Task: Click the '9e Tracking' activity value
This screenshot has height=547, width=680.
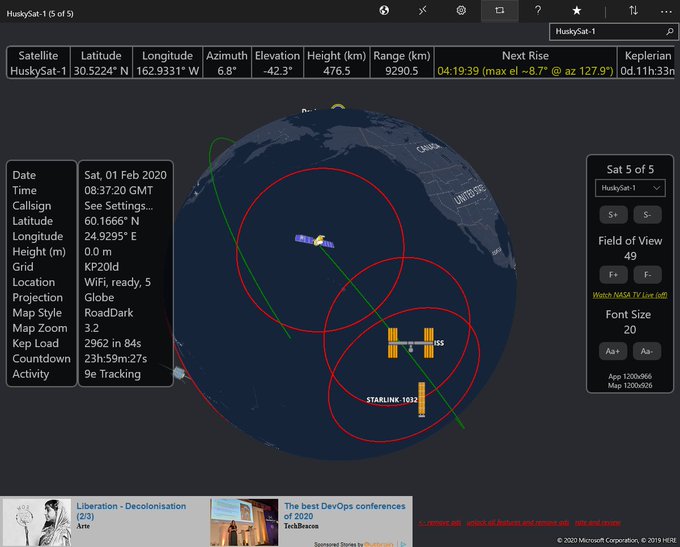Action: [112, 374]
